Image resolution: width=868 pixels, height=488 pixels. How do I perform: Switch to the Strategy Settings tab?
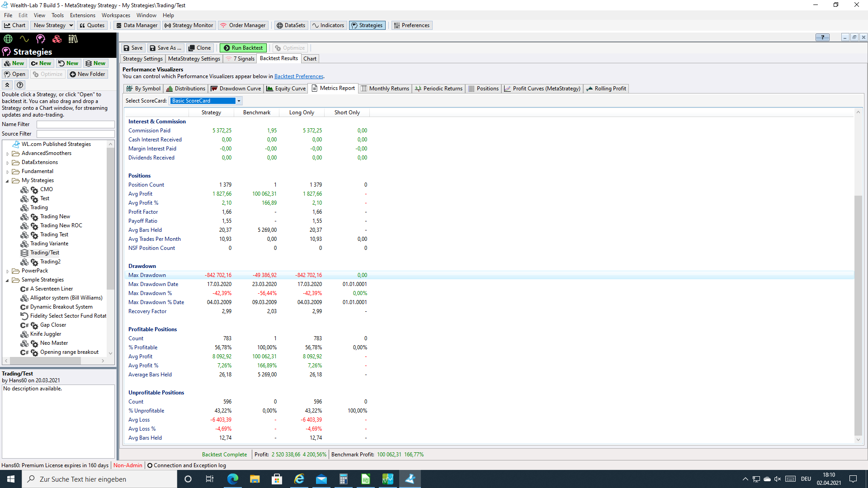(x=142, y=59)
